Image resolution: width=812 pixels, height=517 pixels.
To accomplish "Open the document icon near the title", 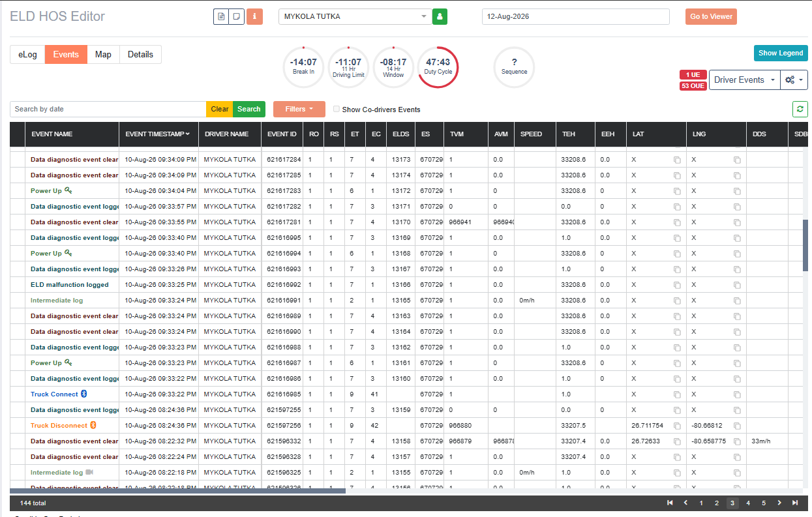I will (221, 16).
